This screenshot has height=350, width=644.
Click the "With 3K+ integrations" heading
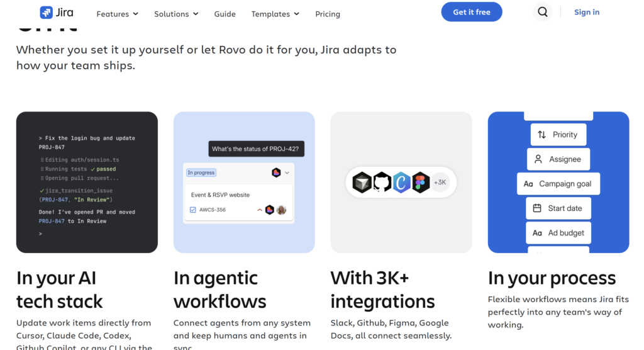[382, 290]
